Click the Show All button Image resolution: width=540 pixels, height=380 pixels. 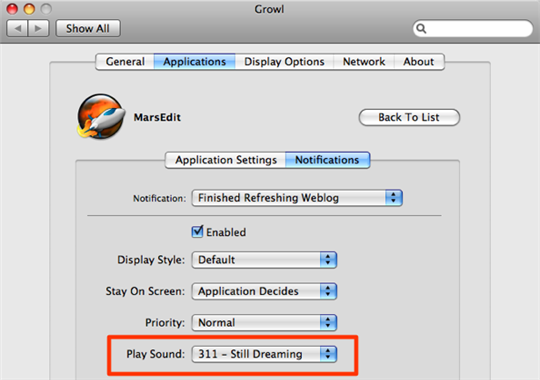pyautogui.click(x=88, y=28)
